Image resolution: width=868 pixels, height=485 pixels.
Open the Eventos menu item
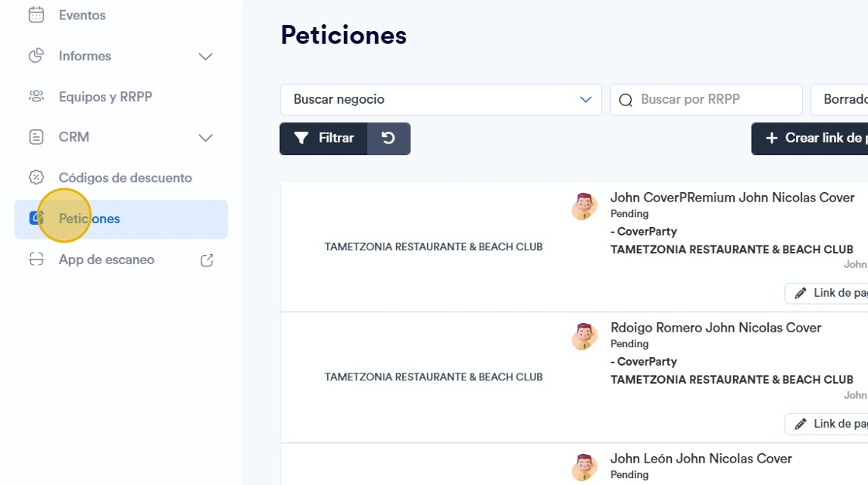click(82, 15)
